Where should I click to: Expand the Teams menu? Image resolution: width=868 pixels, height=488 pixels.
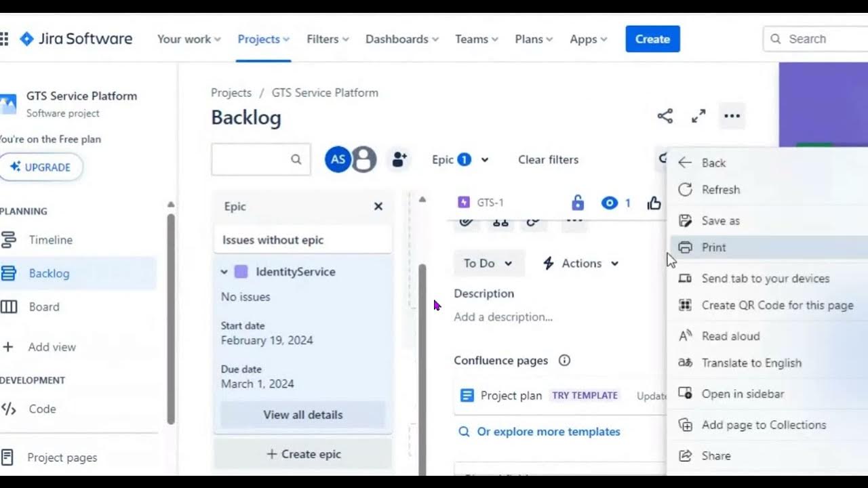click(477, 39)
